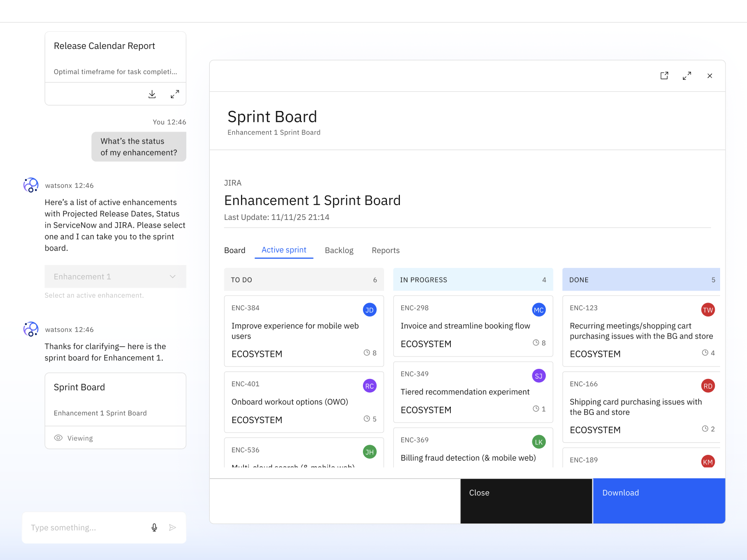Click the Release Calendar Report title
This screenshot has height=560, width=747.
(x=104, y=46)
